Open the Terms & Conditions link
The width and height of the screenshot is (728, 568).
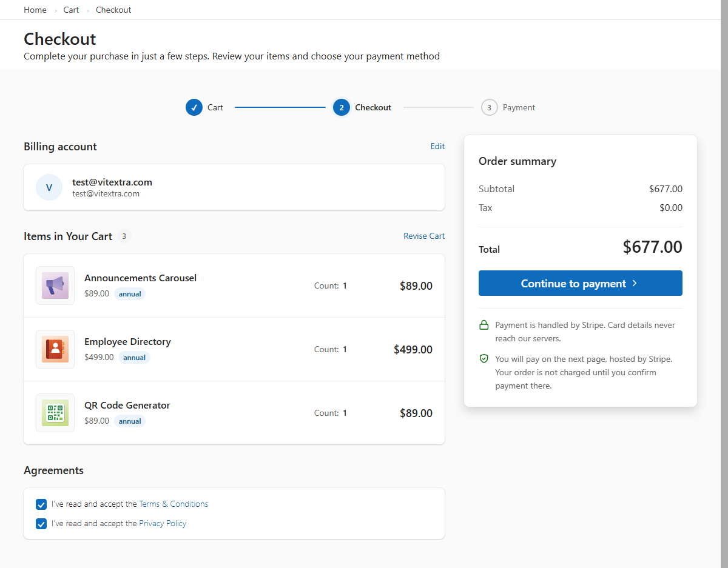174,504
